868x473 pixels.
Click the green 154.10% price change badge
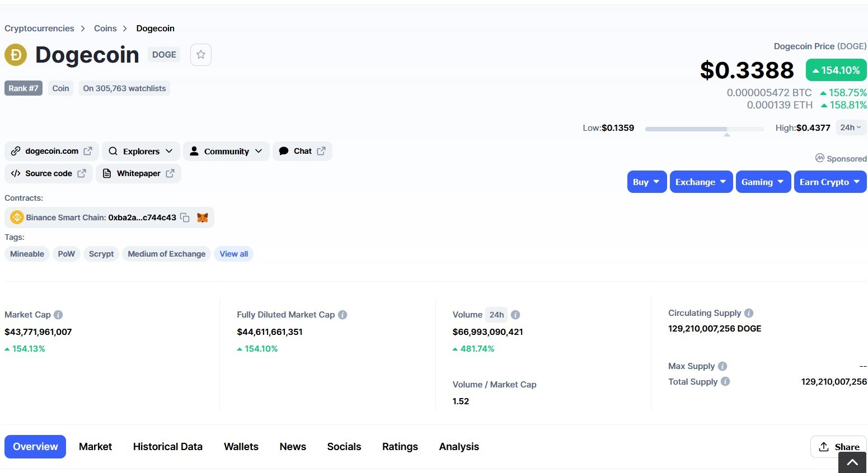(x=836, y=70)
